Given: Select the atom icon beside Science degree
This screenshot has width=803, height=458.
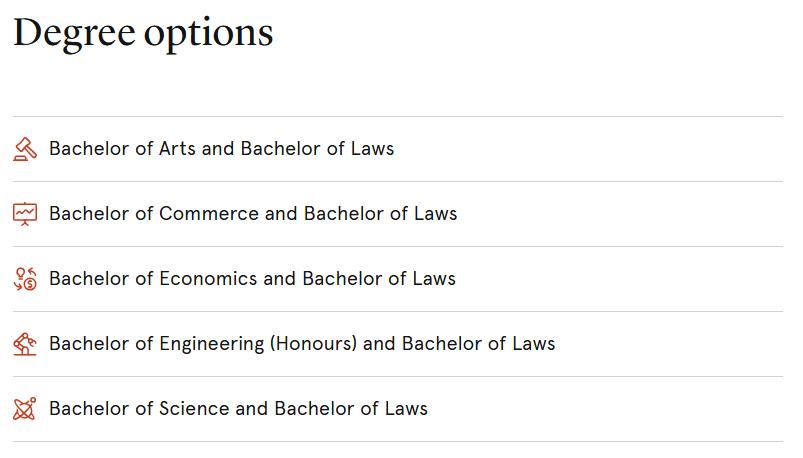Looking at the screenshot, I should tap(25, 409).
